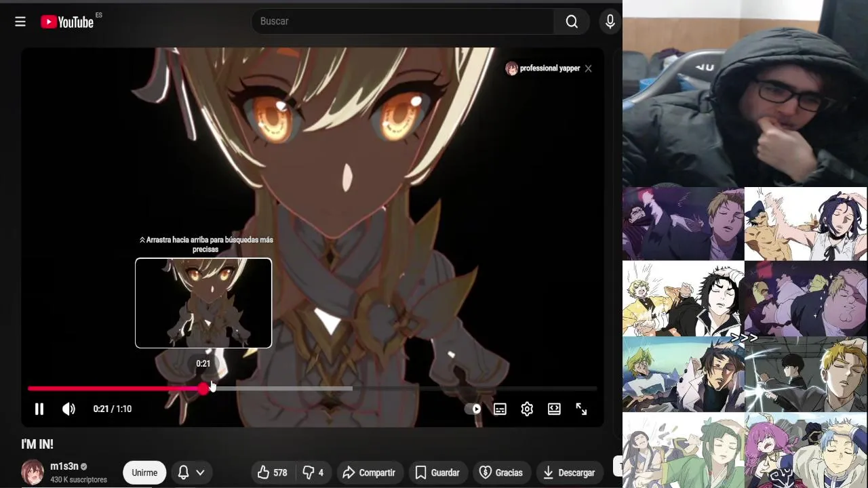Toggle subtitles captions button
This screenshot has width=868, height=488.
click(x=500, y=409)
